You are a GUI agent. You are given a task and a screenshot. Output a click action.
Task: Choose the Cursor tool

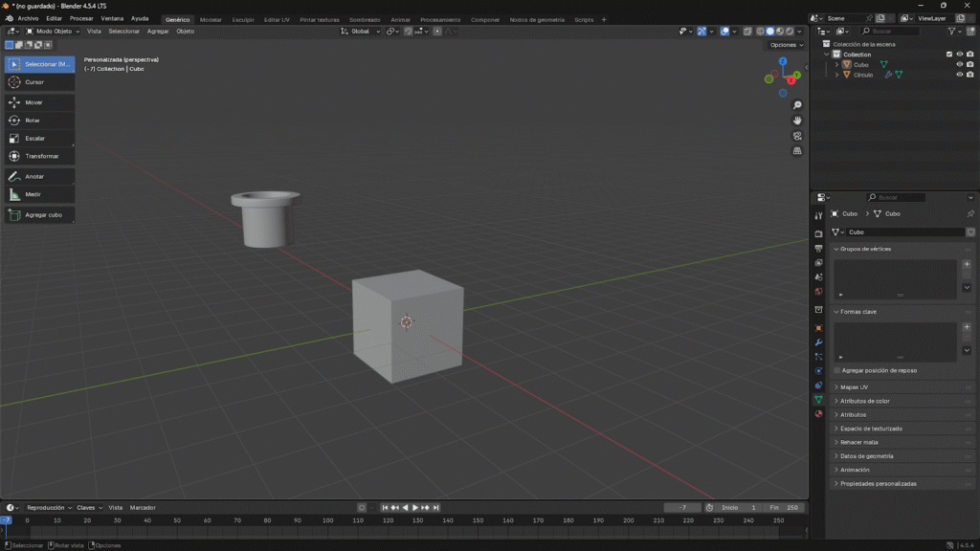tap(38, 82)
